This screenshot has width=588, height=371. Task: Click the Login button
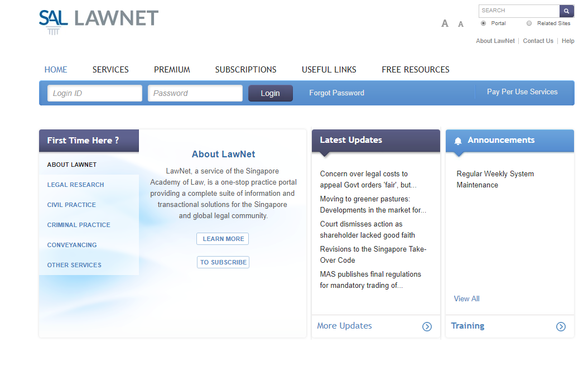point(271,93)
